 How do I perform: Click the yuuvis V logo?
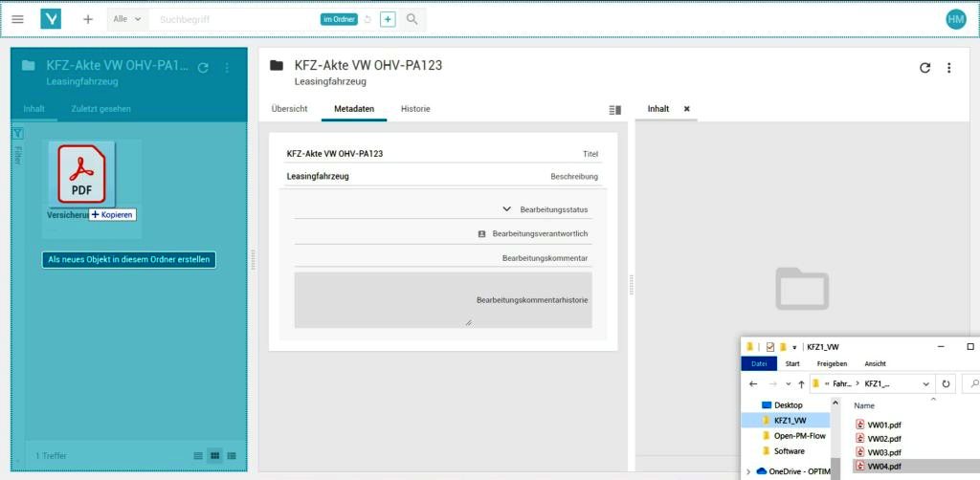(x=51, y=19)
